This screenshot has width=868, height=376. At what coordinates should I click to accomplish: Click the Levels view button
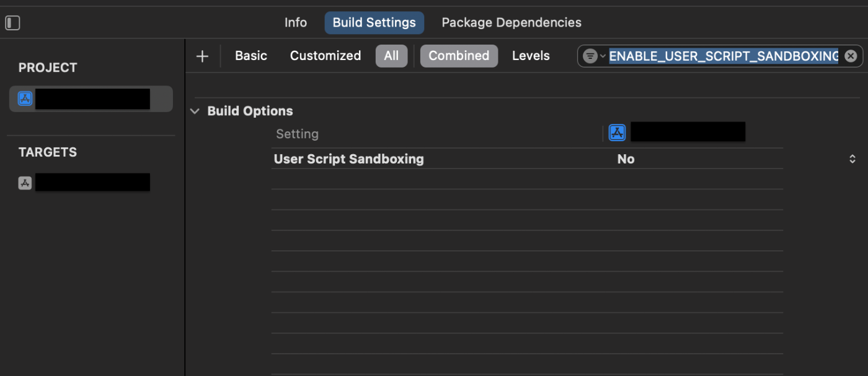point(531,55)
